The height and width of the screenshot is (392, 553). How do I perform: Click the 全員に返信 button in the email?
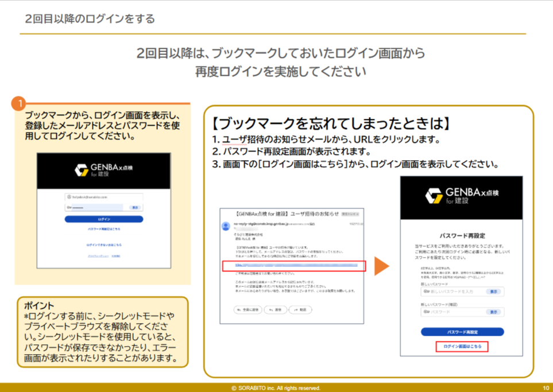click(248, 309)
